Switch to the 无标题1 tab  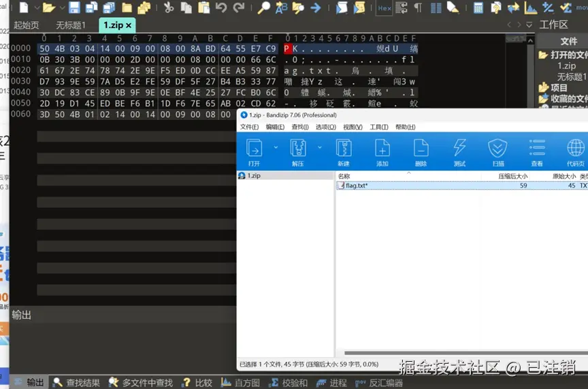tap(71, 25)
